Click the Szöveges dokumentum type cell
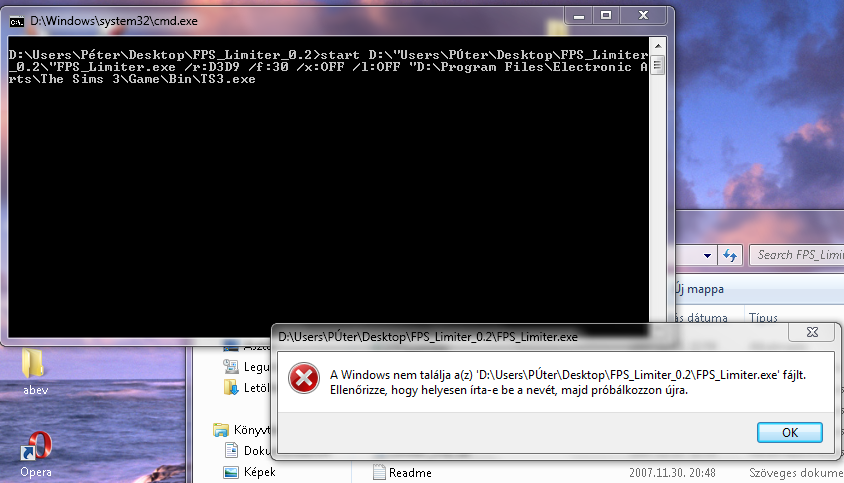The width and height of the screenshot is (844, 483). click(796, 473)
